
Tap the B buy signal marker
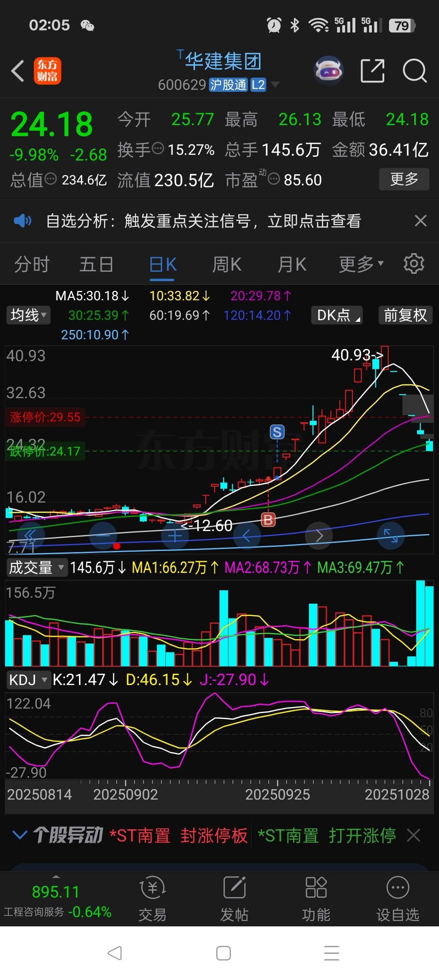[268, 520]
